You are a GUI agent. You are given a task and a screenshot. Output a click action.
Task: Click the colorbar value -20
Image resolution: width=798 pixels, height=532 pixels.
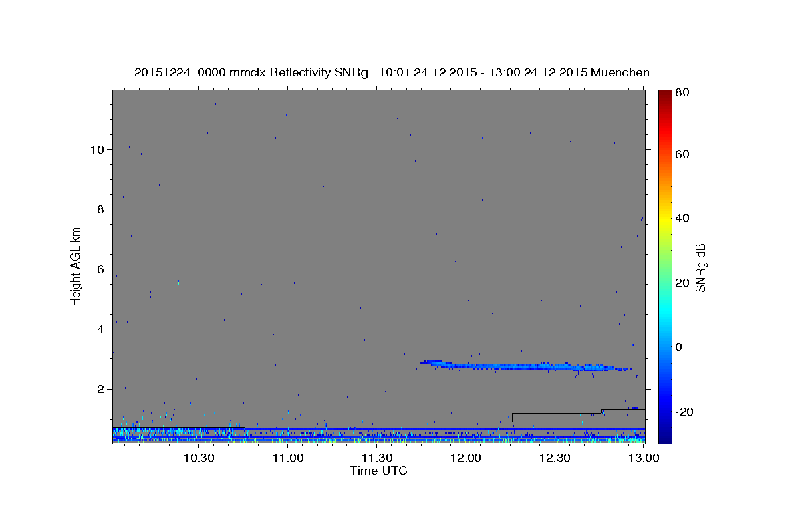coord(686,412)
